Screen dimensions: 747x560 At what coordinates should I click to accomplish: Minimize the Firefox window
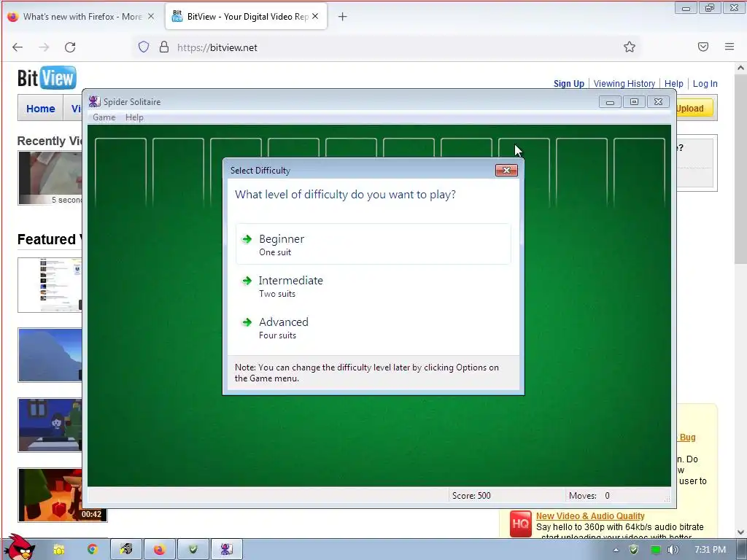tap(686, 7)
